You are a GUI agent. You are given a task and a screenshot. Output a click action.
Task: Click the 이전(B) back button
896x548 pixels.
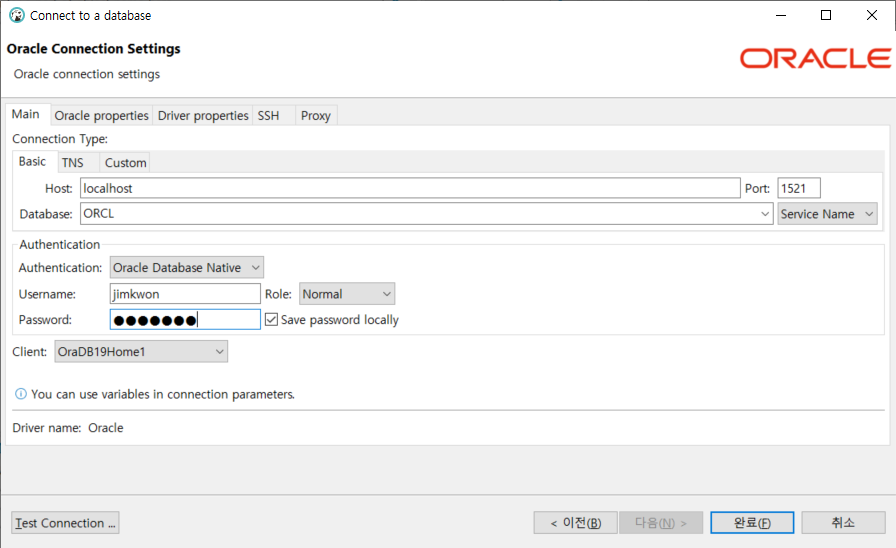tap(575, 523)
